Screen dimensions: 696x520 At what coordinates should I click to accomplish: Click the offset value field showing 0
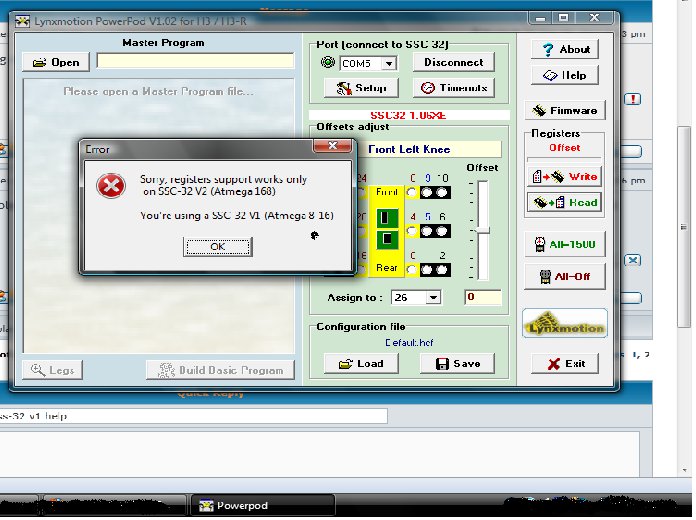(483, 297)
